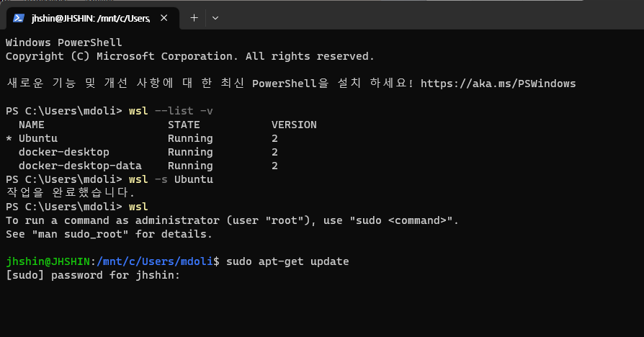Click the '작업을 완료했습니다.' message
The width and height of the screenshot is (644, 337).
(x=70, y=192)
